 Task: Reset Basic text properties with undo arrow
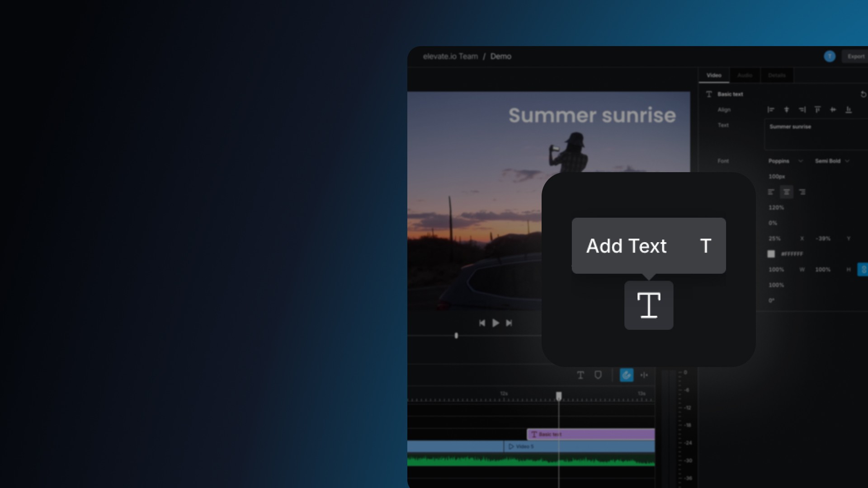(x=863, y=94)
